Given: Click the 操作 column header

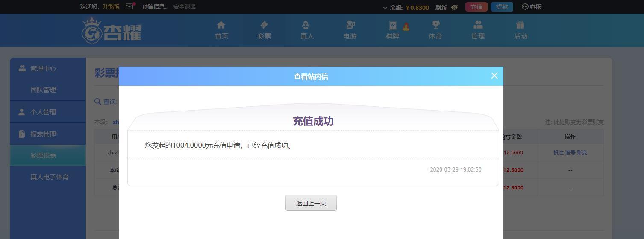Looking at the screenshot, I should [570, 137].
